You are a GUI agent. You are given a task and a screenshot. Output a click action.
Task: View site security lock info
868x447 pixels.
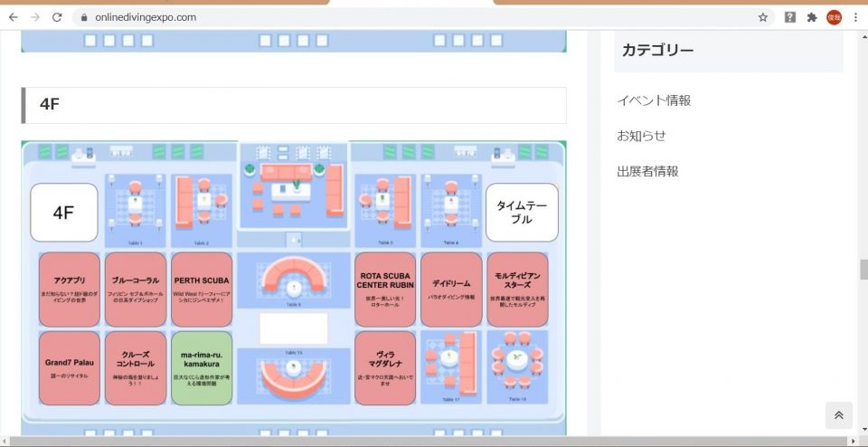[84, 17]
